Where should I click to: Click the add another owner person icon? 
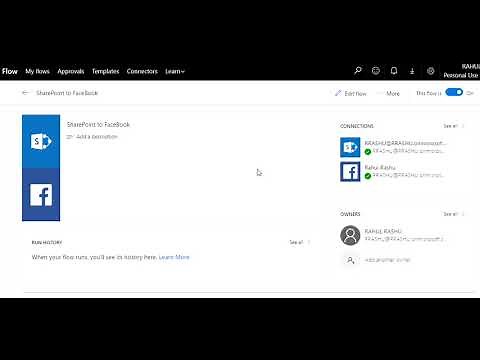tap(350, 260)
